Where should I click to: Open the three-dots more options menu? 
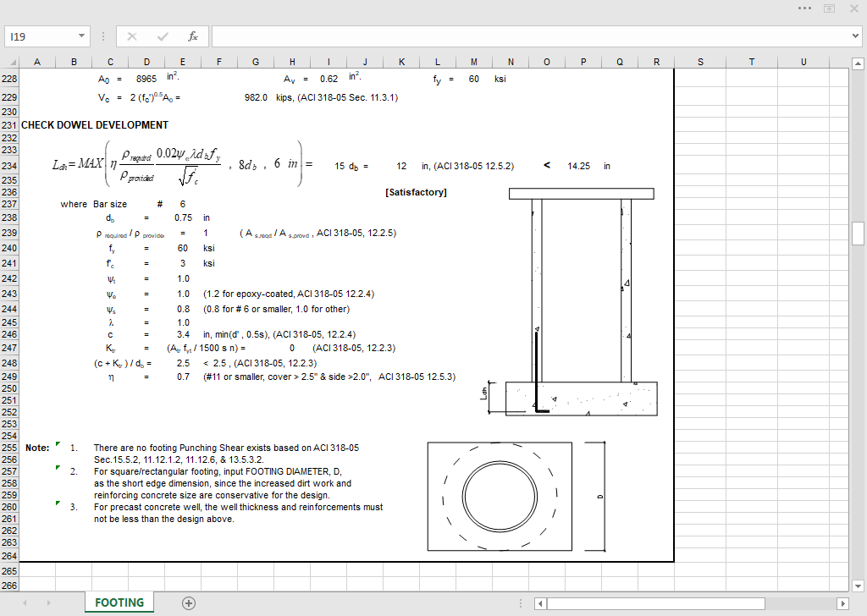pyautogui.click(x=804, y=8)
